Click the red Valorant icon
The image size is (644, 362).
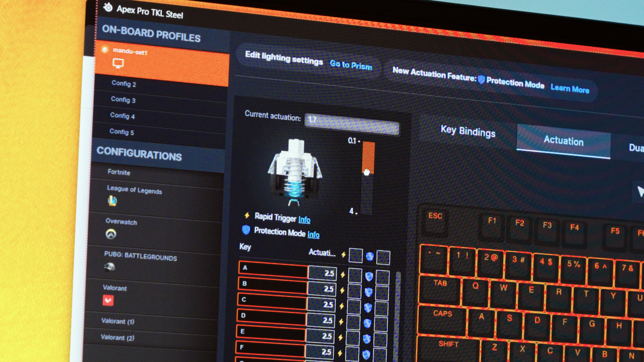[x=108, y=300]
